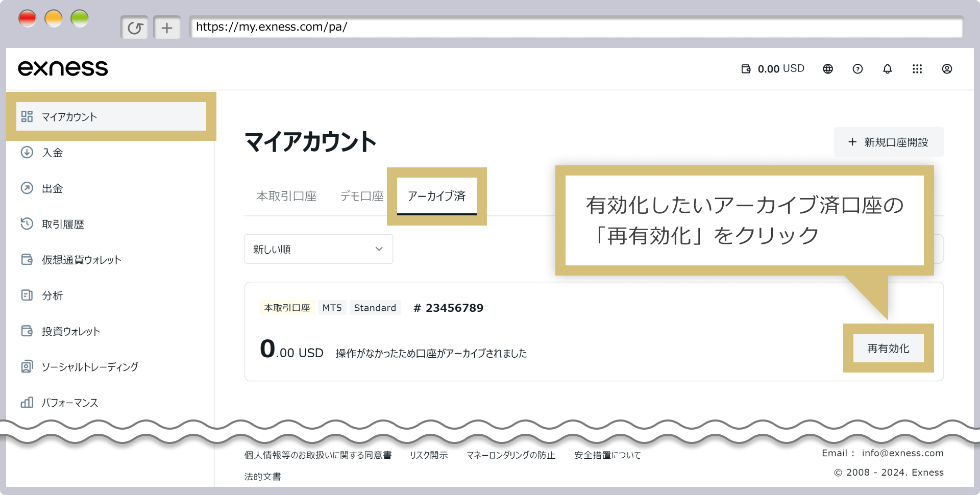Image resolution: width=980 pixels, height=495 pixels.
Task: Open 取引履歴 in the sidebar
Action: pos(63,224)
